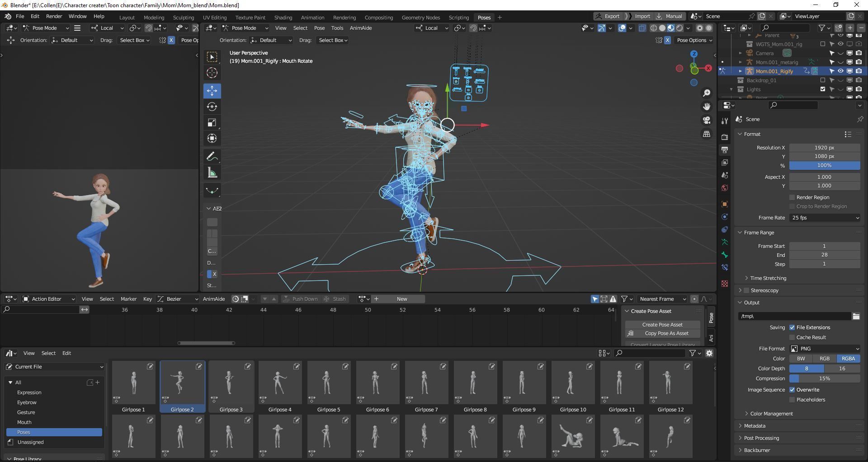Click the Compression 15% slider

click(x=825, y=378)
